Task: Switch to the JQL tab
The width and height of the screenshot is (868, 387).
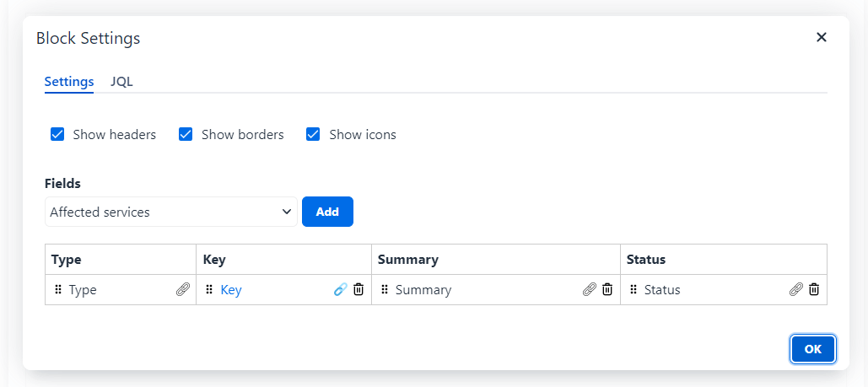Action: pyautogui.click(x=121, y=82)
